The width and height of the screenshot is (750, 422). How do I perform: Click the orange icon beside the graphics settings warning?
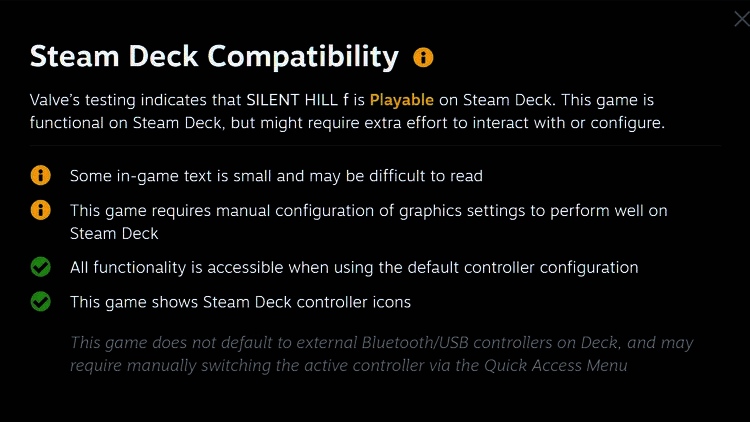click(x=41, y=210)
